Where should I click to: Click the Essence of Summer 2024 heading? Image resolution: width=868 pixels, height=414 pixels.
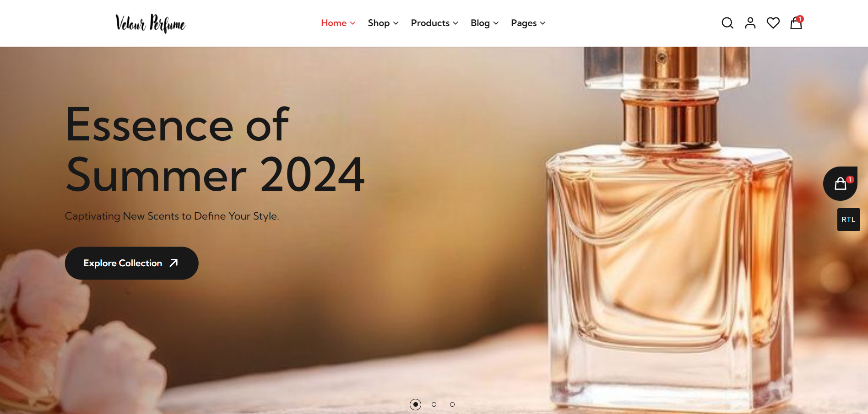click(x=215, y=150)
